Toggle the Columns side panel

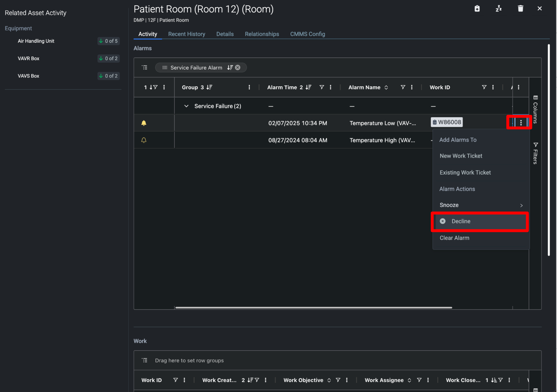(535, 109)
